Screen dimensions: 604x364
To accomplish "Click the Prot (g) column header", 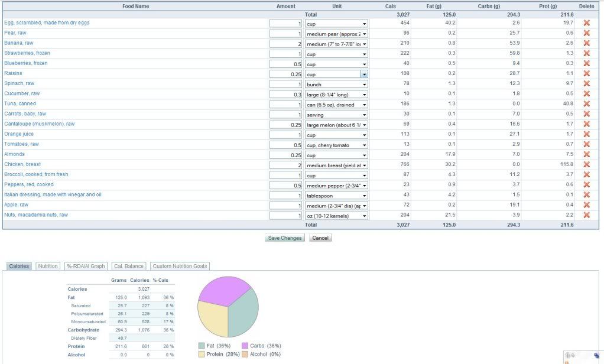I will pos(548,6).
